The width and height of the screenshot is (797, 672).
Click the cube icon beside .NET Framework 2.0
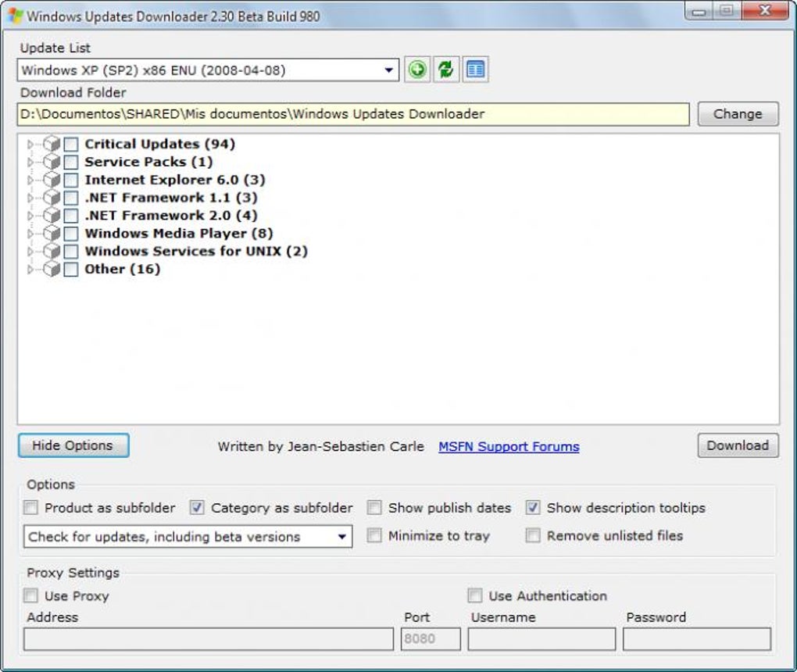[52, 216]
